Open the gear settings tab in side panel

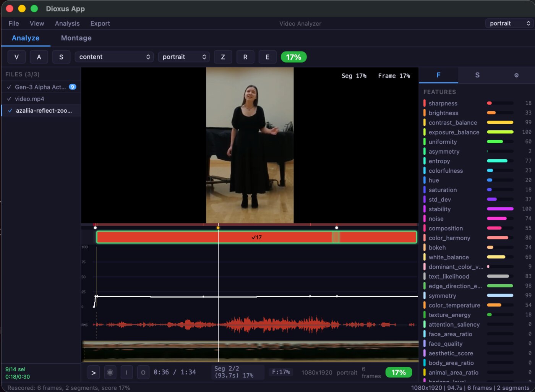(x=516, y=75)
